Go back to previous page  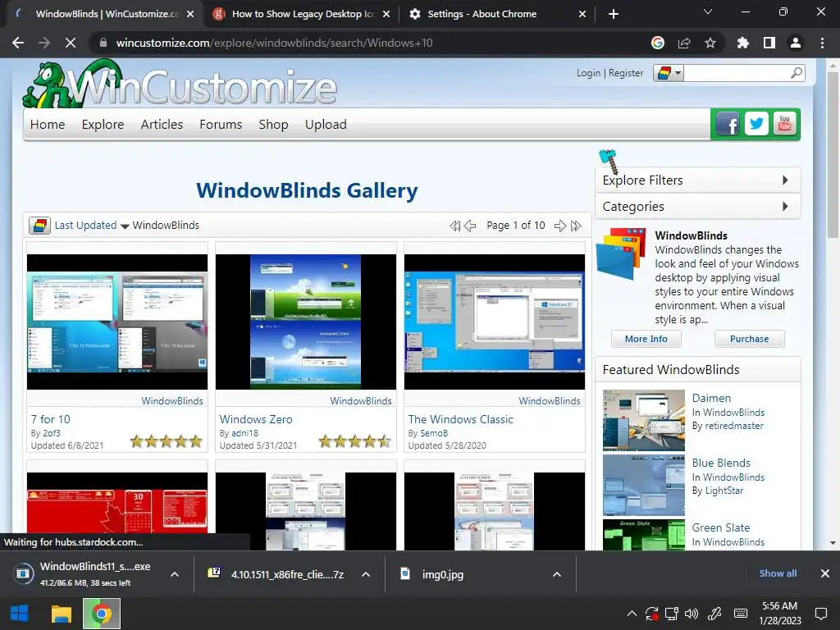point(18,43)
